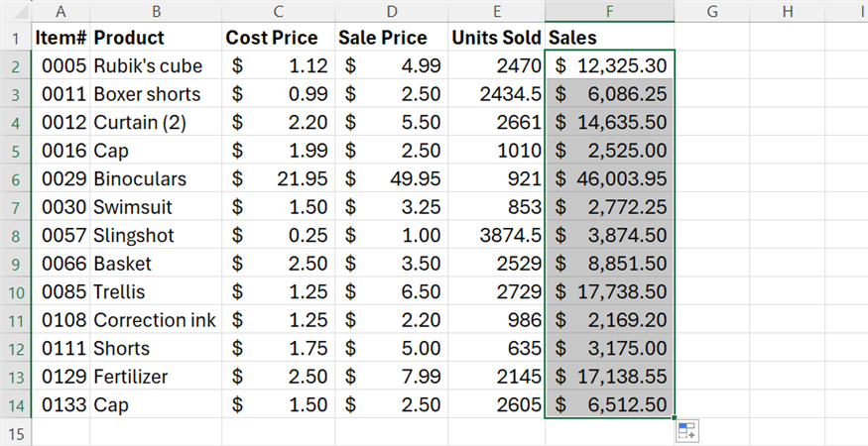Click the 17,738.50 sales cell
868x446 pixels.
(x=609, y=291)
